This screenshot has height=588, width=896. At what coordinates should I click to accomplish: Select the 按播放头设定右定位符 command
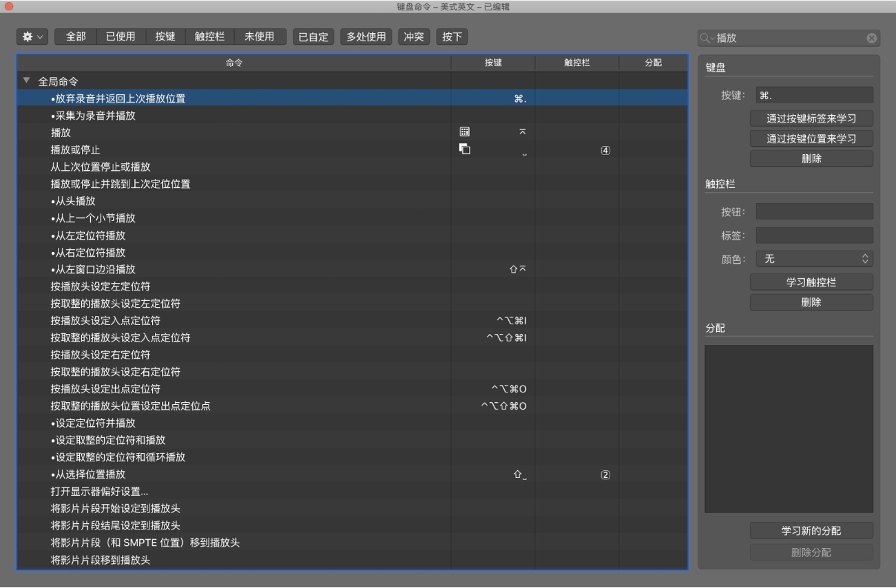(x=352, y=355)
